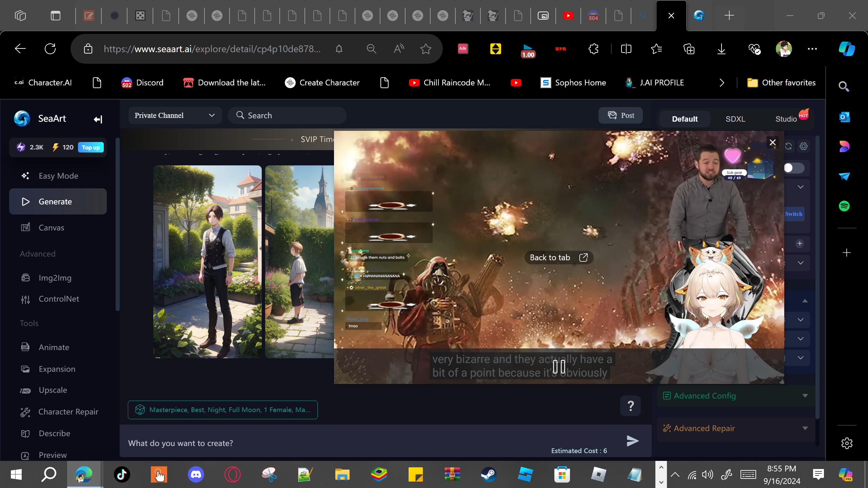This screenshot has height=488, width=868.
Task: Open the browser downloads panel
Action: (722, 49)
